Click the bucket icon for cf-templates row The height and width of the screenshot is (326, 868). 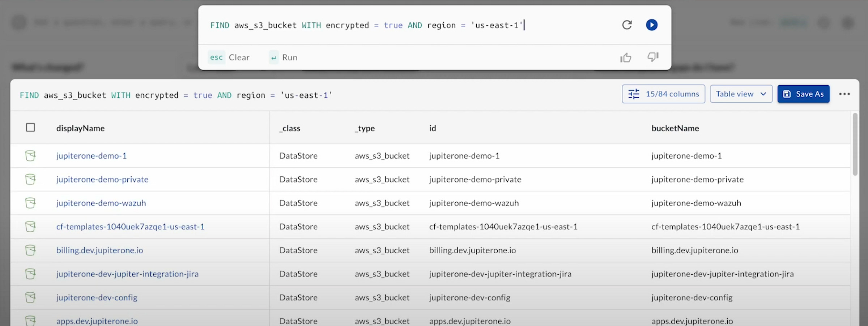pyautogui.click(x=30, y=227)
